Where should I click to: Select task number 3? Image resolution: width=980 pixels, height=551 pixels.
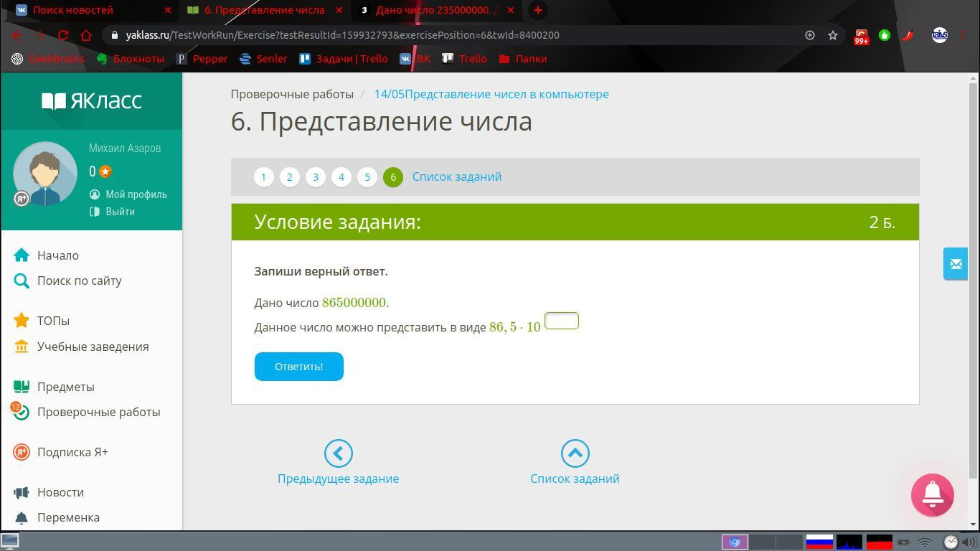(x=316, y=177)
